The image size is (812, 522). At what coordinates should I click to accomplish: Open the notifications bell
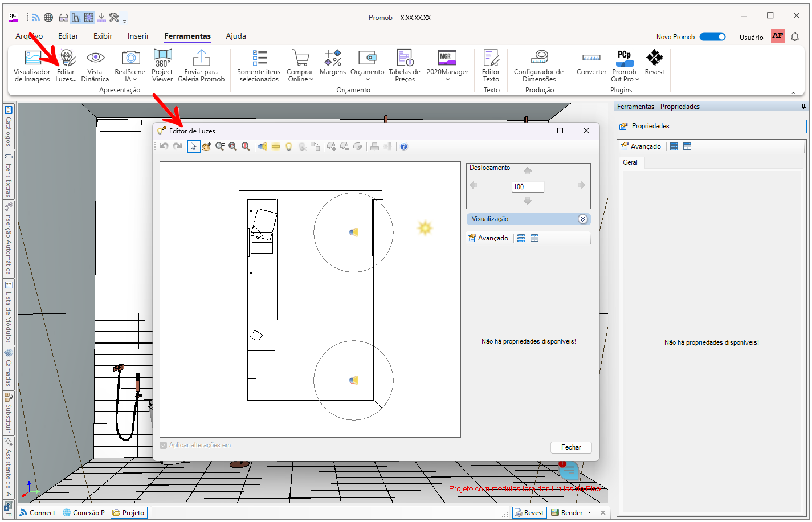click(795, 37)
